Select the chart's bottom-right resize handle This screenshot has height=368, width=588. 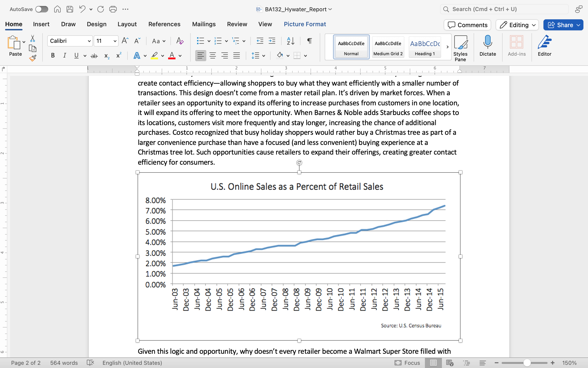coord(460,340)
